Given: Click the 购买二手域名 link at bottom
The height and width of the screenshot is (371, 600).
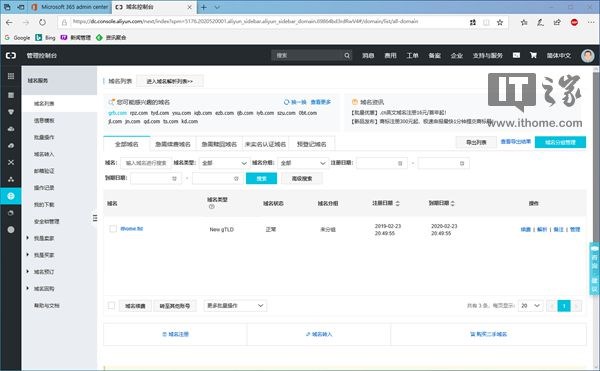Looking at the screenshot, I should click(488, 334).
